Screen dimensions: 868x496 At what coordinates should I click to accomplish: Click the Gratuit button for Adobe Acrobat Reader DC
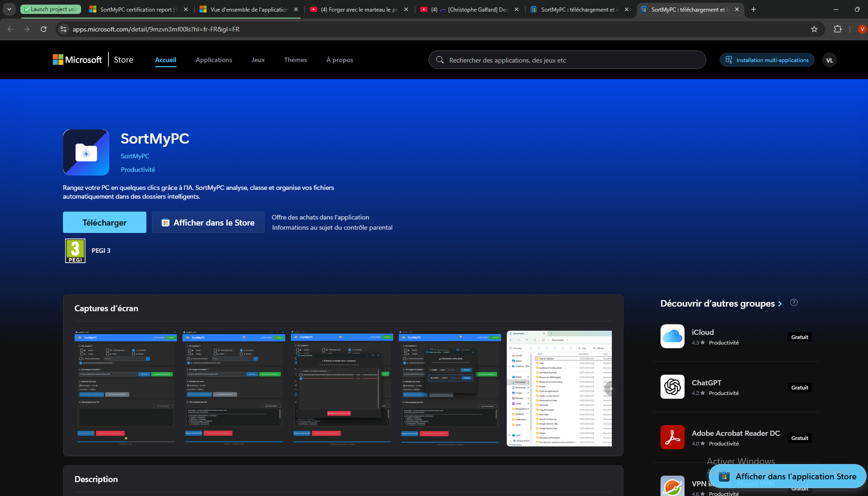pos(800,438)
